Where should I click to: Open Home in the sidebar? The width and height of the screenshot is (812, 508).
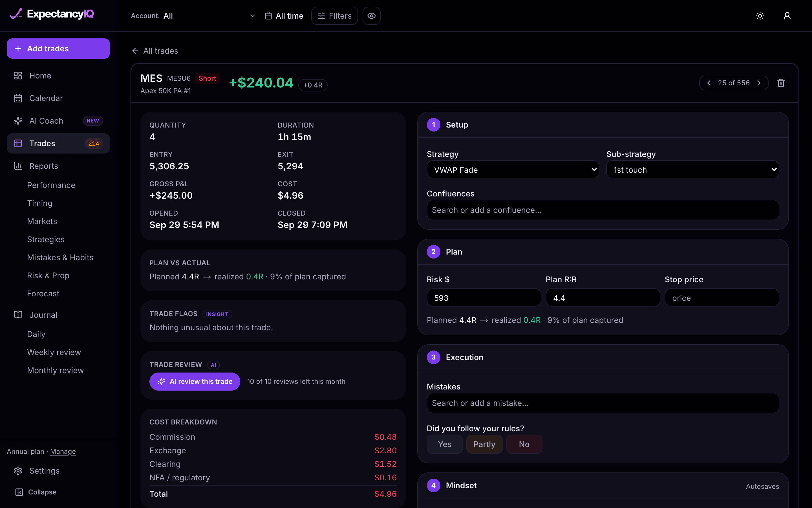[x=58, y=76]
